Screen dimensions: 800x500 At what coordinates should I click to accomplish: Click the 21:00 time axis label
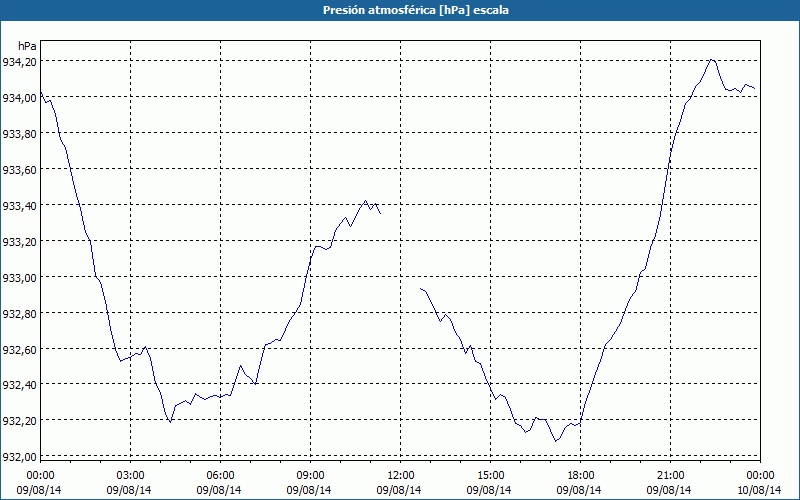pos(670,475)
